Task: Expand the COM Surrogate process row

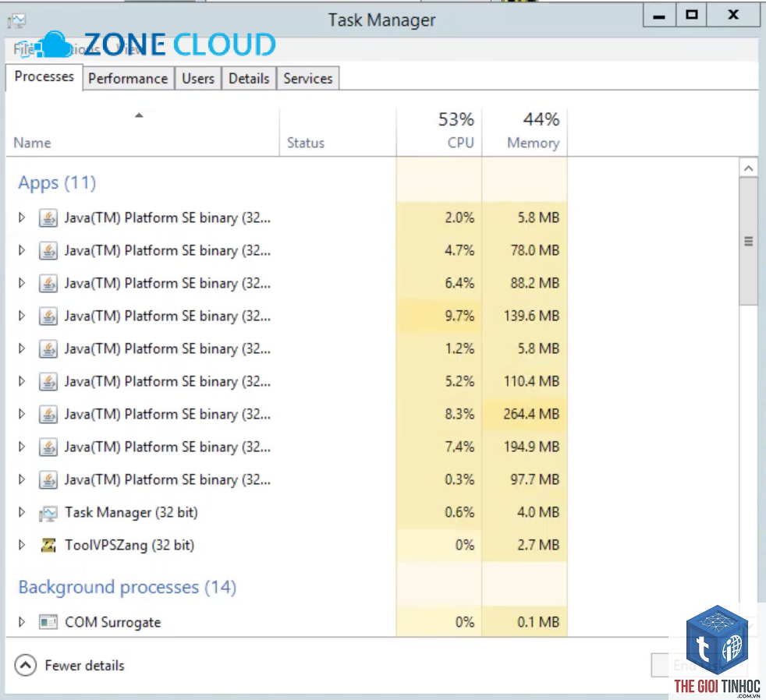Action: pos(22,622)
